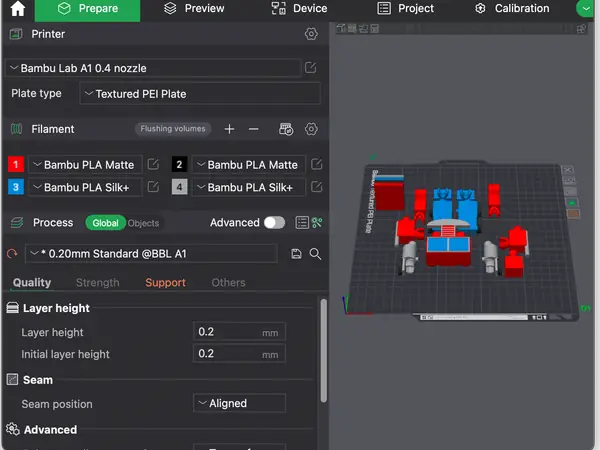Edit filament 1 preset icon
The width and height of the screenshot is (600, 450).
coord(153,165)
